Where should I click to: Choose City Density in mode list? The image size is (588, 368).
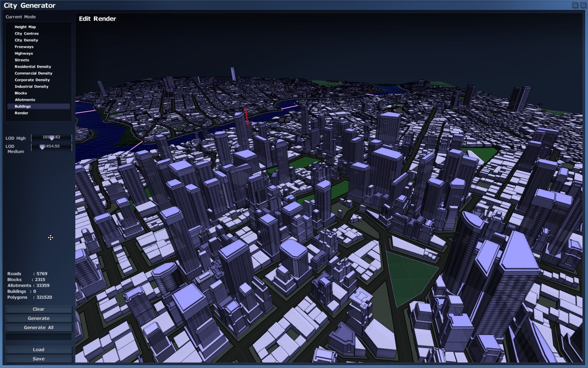[x=26, y=40]
